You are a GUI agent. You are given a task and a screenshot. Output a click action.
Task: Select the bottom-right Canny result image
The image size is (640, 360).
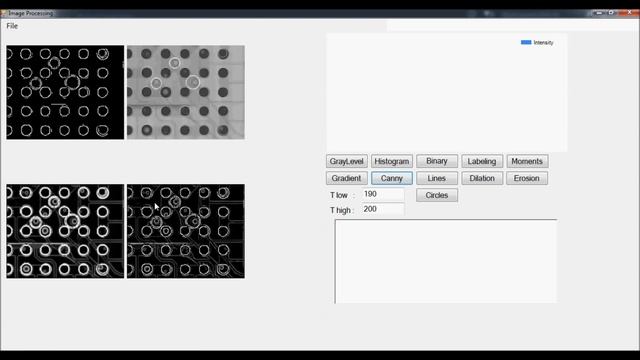pos(186,231)
